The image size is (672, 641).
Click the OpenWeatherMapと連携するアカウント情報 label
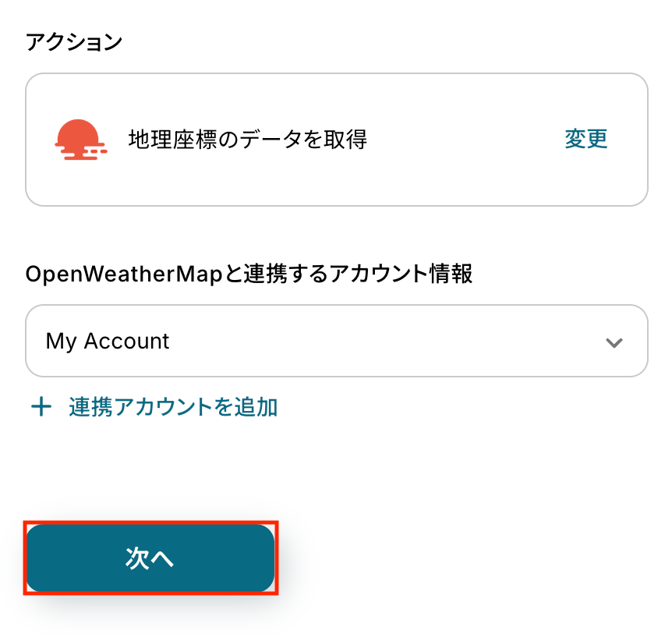tap(249, 274)
